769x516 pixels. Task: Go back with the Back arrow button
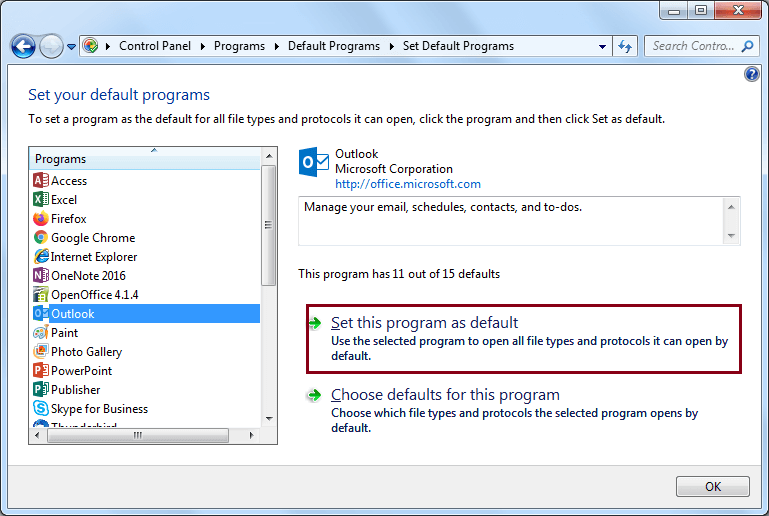click(23, 47)
